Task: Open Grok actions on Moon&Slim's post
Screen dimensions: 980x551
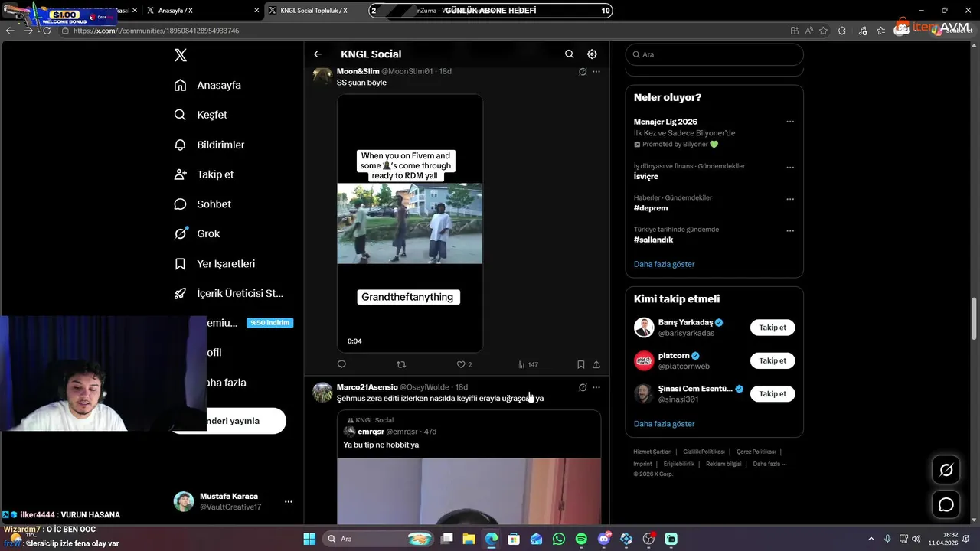Action: [583, 71]
